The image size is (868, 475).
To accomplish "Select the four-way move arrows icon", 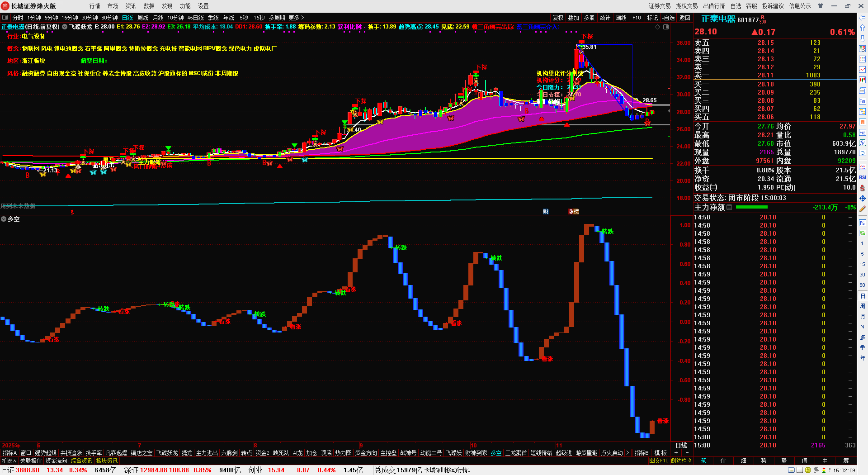I will [862, 198].
